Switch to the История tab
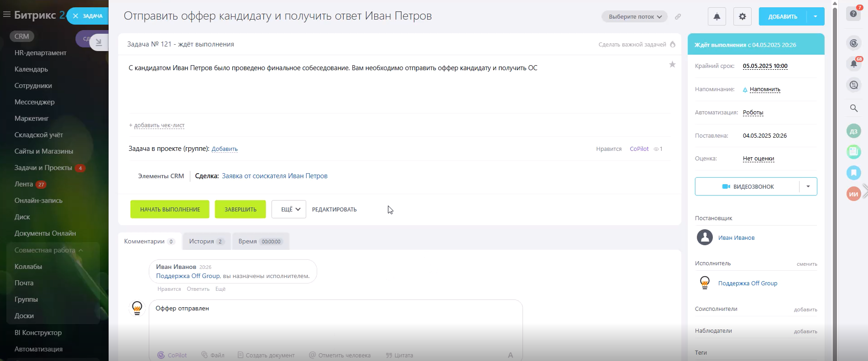 pyautogui.click(x=206, y=242)
